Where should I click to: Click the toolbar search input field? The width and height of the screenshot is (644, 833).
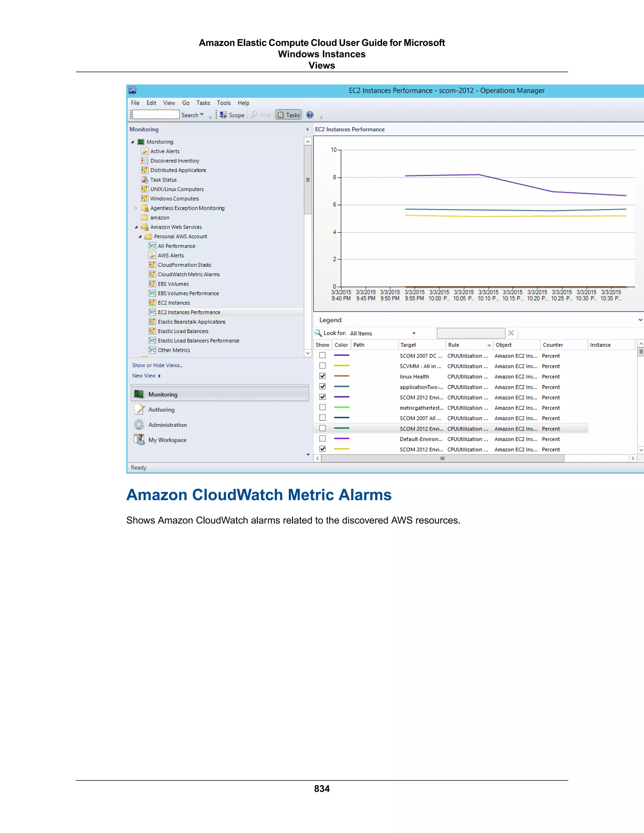coord(156,114)
